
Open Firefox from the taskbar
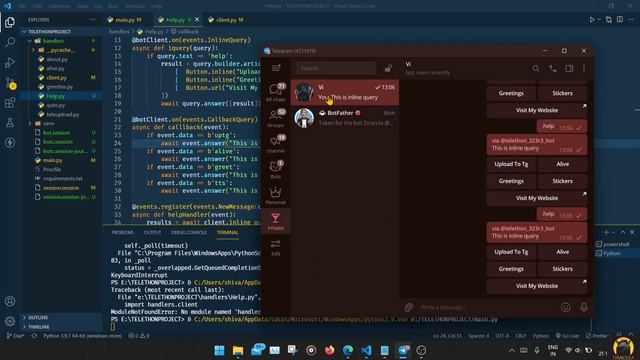329,350
